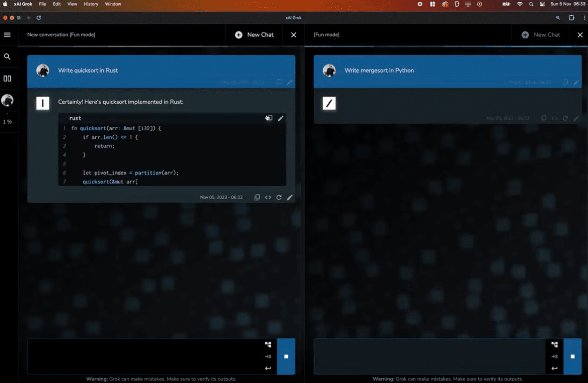
Task: Click New Chat in left panel
Action: (254, 35)
